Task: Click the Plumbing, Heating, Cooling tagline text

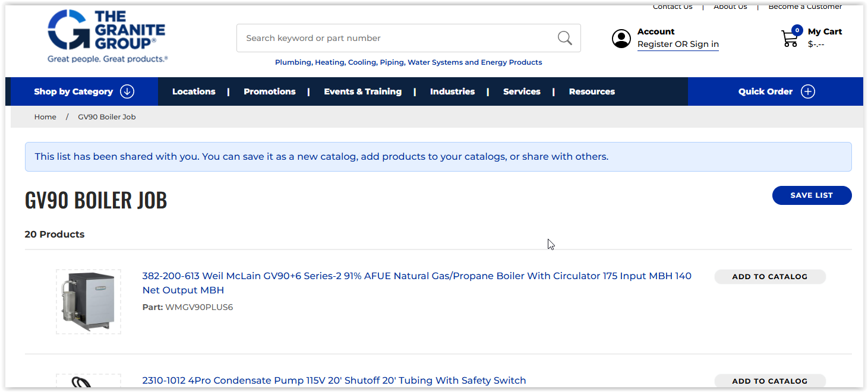Action: (x=408, y=62)
